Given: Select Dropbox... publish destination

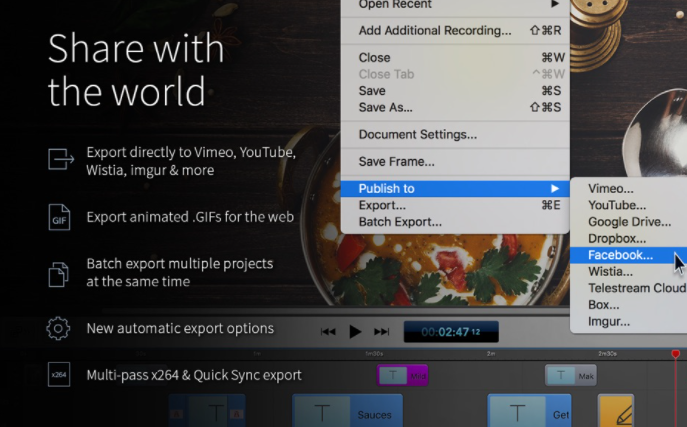Looking at the screenshot, I should (x=628, y=238).
